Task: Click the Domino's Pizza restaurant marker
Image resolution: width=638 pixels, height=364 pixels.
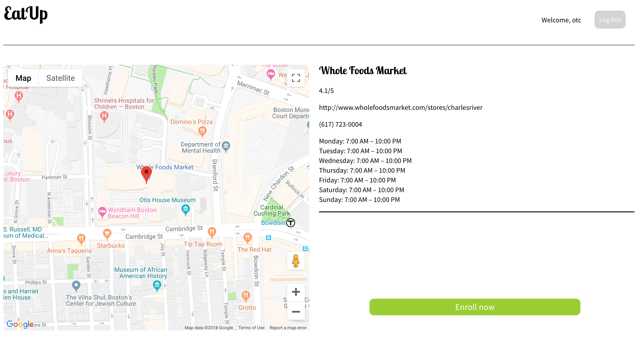Action: pyautogui.click(x=202, y=130)
